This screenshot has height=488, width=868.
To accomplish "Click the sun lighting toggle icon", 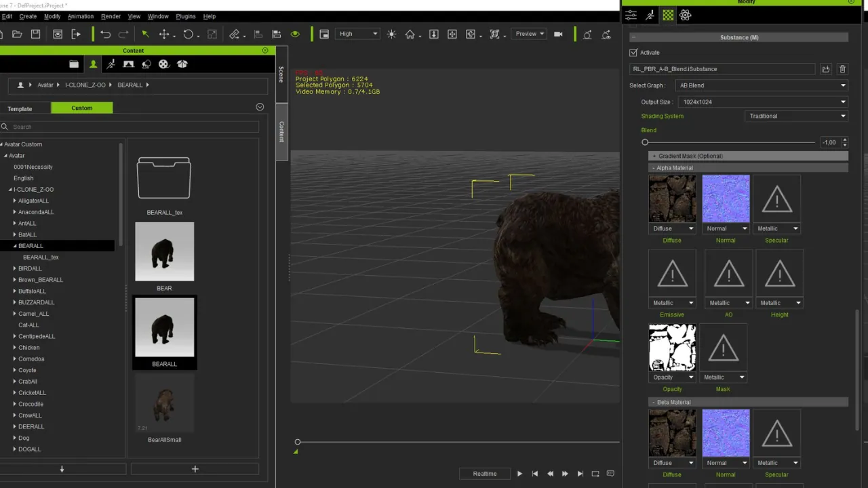I will click(x=391, y=34).
